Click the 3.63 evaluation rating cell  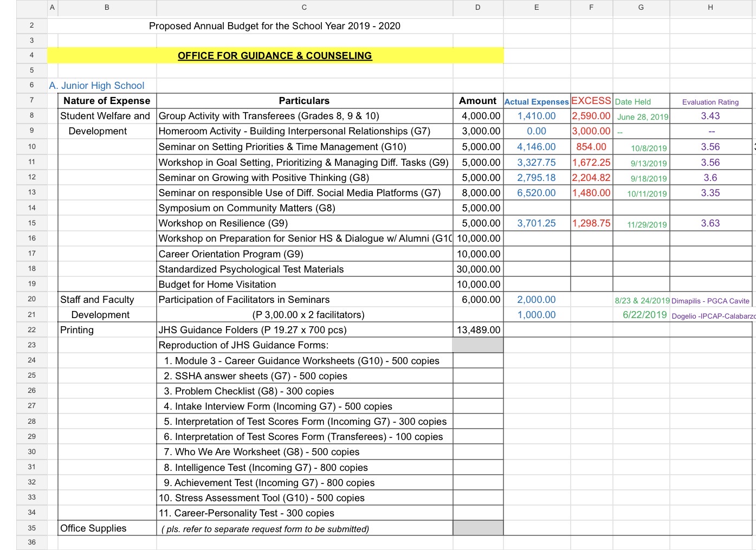[x=710, y=223]
